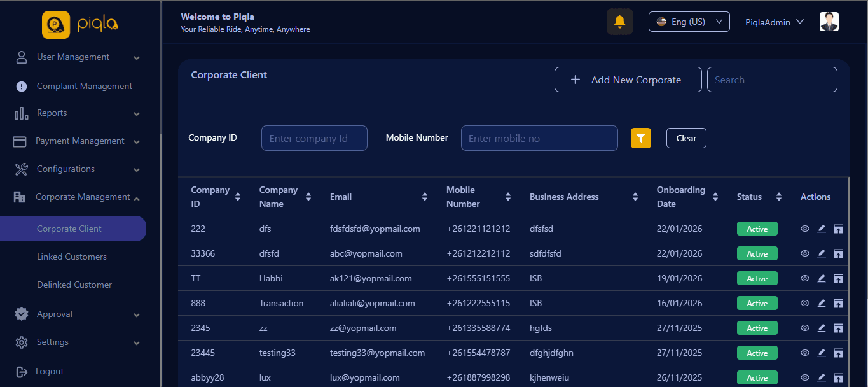View details eye icon for testing33

(x=805, y=353)
